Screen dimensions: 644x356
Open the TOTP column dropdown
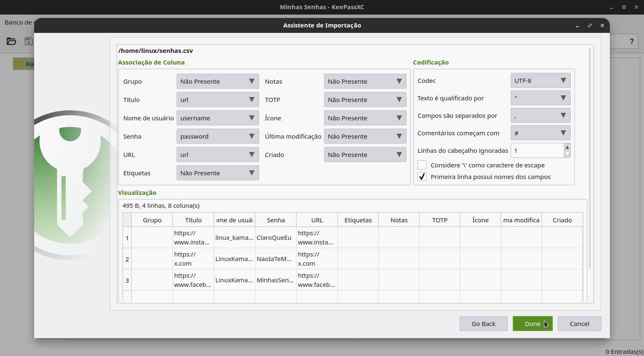tap(365, 100)
